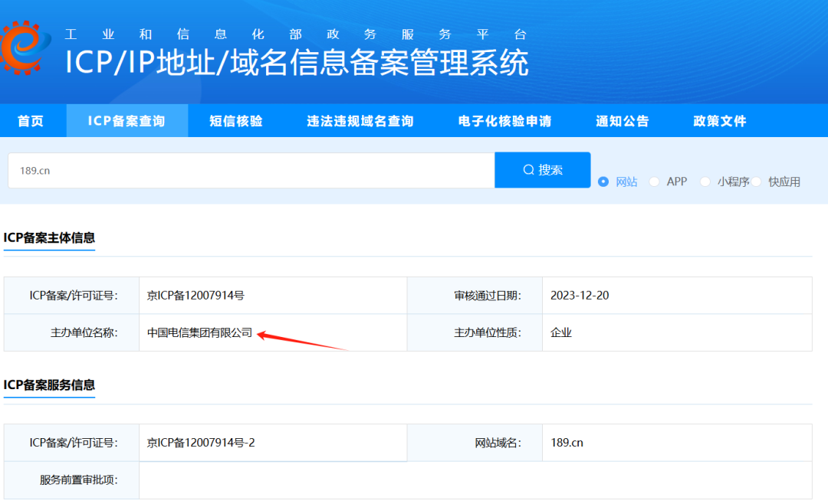Click the ICP/IP地址/域名信息备案管理系统 title

(x=297, y=63)
